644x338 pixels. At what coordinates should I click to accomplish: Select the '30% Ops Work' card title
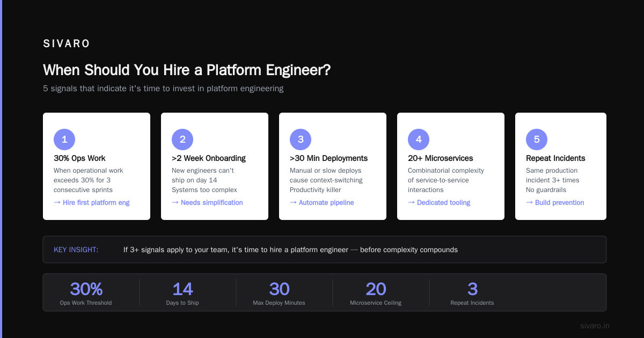point(79,158)
